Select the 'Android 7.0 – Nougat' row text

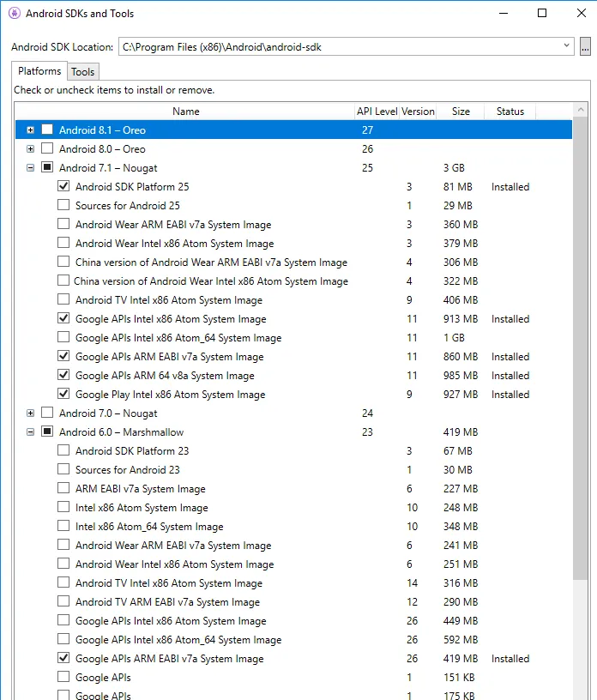point(108,413)
